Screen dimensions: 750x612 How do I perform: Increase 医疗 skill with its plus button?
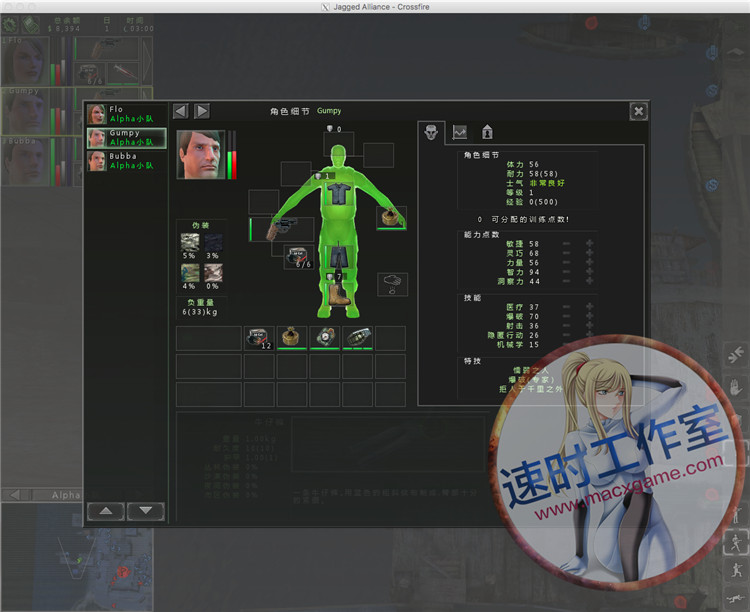(x=590, y=307)
